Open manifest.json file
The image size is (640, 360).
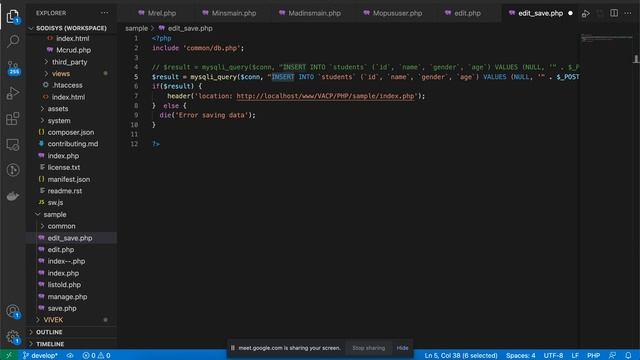click(69, 179)
